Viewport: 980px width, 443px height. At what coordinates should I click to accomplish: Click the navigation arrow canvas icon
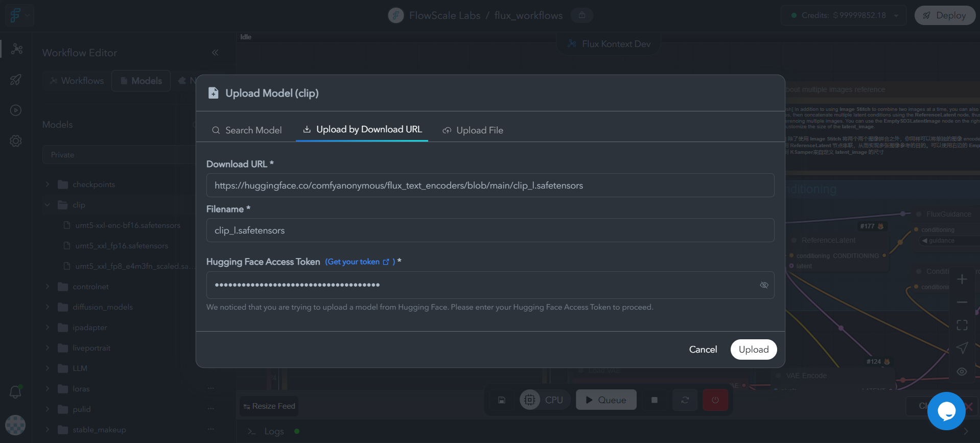click(962, 348)
